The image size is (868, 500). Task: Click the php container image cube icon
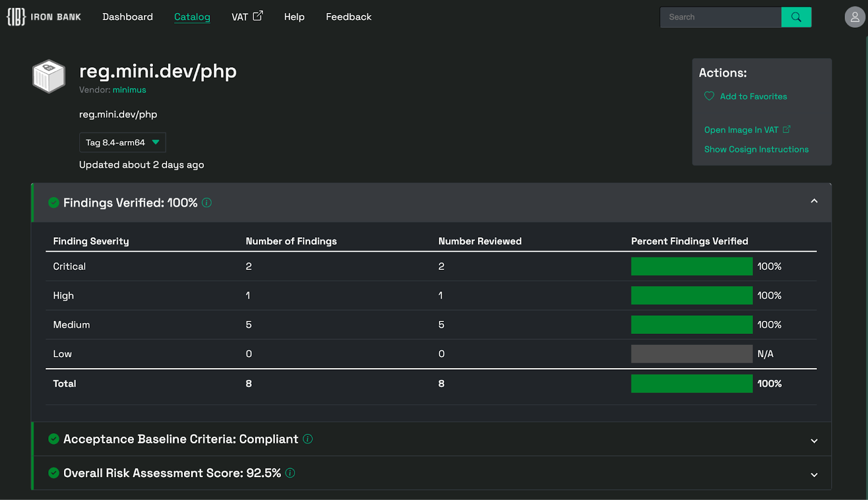pyautogui.click(x=49, y=76)
